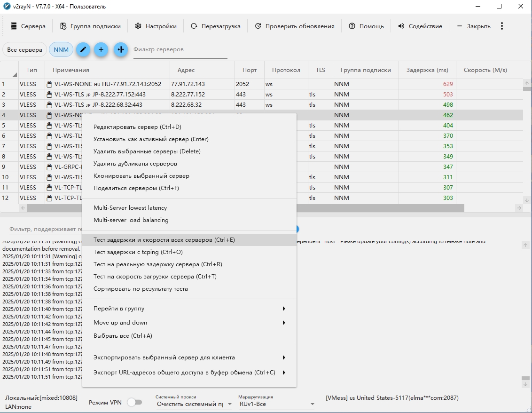Click log panel scroll-down arrow
The height and width of the screenshot is (413, 532).
525,384
